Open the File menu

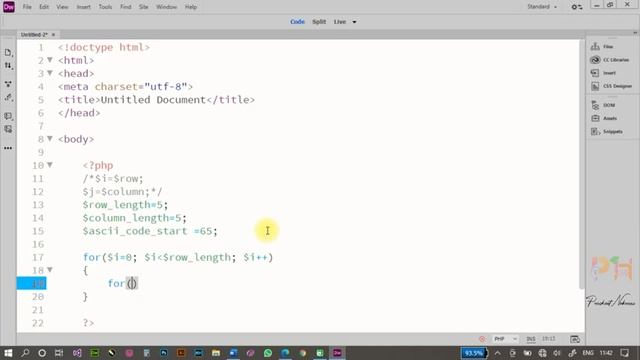pyautogui.click(x=27, y=7)
